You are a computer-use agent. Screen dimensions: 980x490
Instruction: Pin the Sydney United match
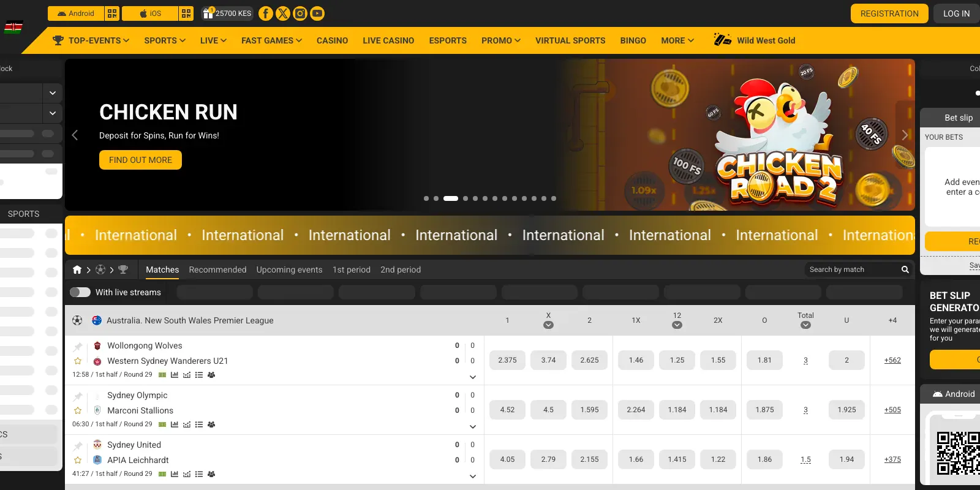point(78,446)
